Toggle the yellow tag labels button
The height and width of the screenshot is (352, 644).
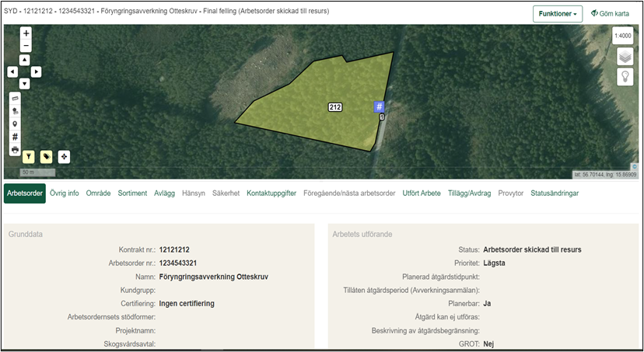click(x=46, y=156)
